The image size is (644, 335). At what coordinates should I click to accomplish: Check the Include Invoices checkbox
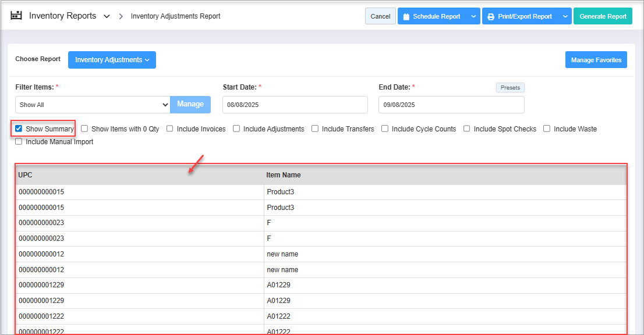170,129
